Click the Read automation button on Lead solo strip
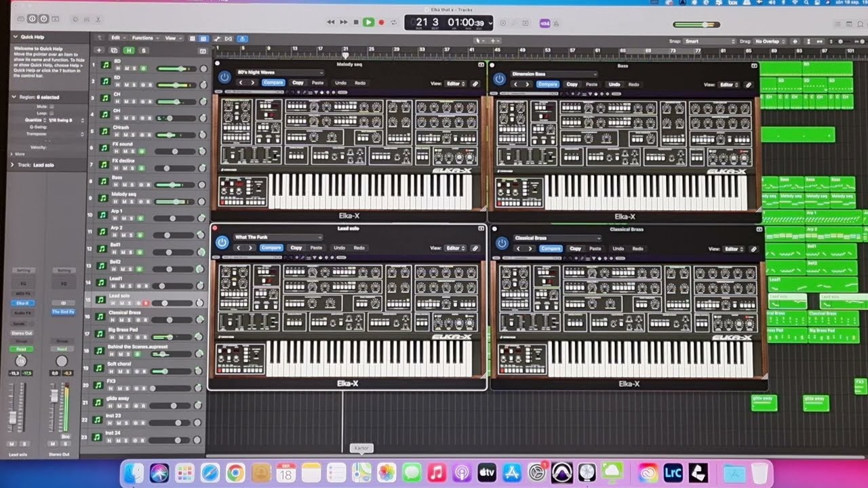 (21, 349)
